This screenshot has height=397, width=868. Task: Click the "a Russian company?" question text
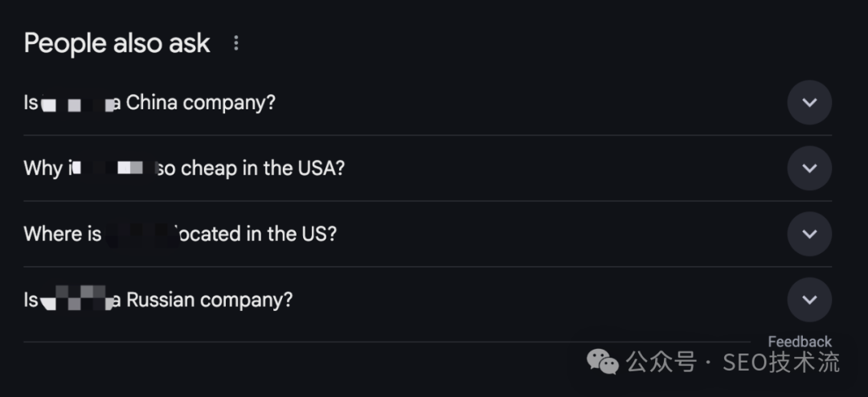pyautogui.click(x=208, y=300)
